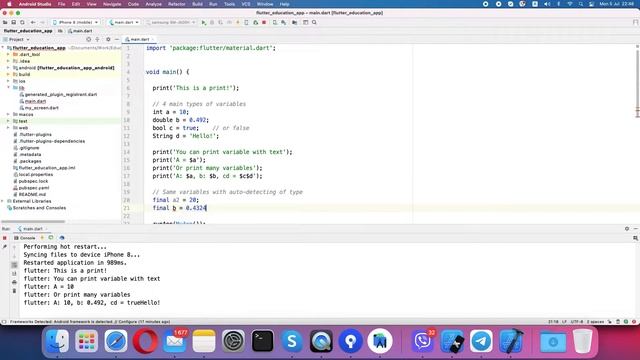The image size is (640, 360).
Task: Launch Terminal from the Dock
Action: pos(262,340)
